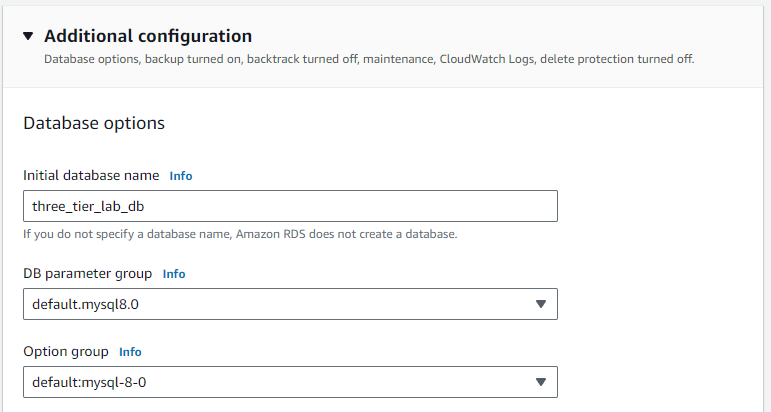Click the Database options heading
Screen dimensions: 771x412
click(x=94, y=124)
